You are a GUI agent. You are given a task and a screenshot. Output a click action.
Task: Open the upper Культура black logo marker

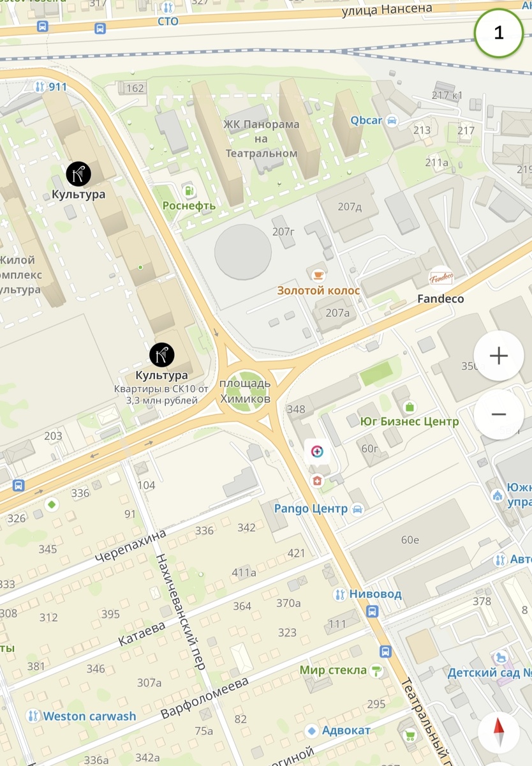click(78, 173)
